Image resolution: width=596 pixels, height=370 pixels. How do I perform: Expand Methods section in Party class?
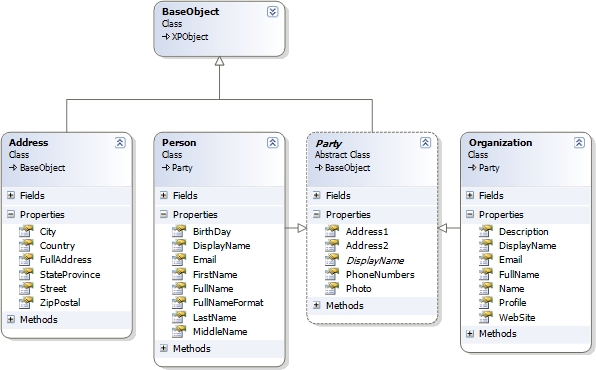(x=317, y=305)
